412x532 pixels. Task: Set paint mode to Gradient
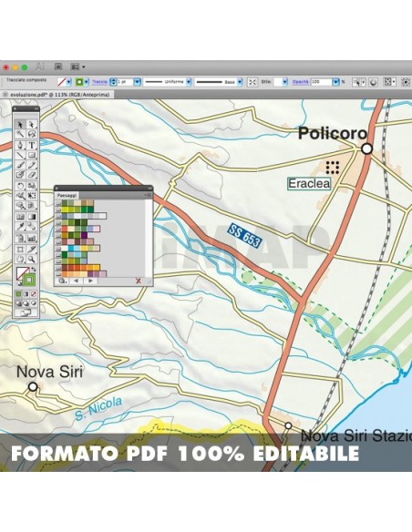(x=26, y=294)
